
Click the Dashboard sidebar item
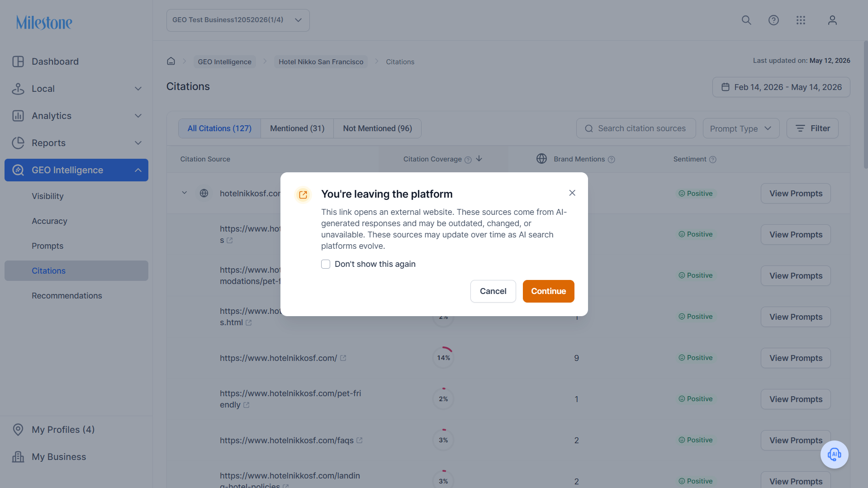click(x=76, y=62)
